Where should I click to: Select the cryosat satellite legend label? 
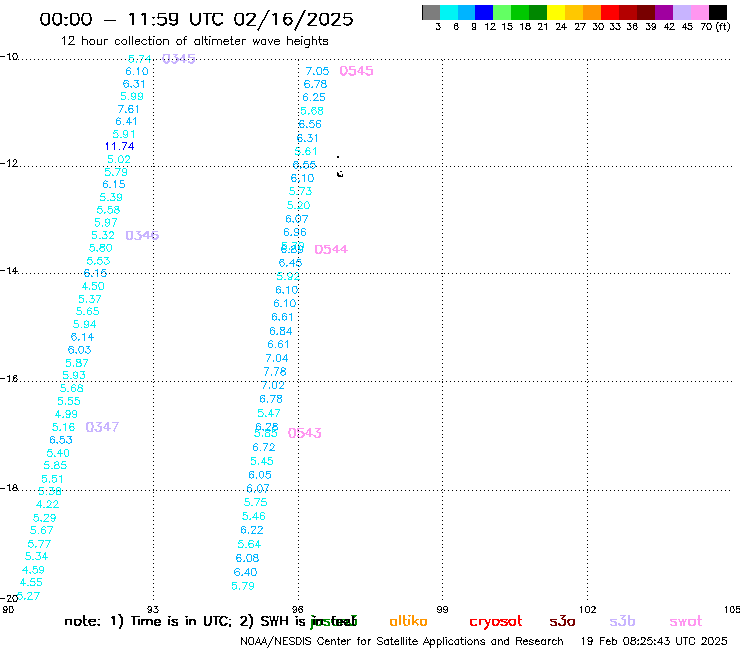[x=496, y=622]
